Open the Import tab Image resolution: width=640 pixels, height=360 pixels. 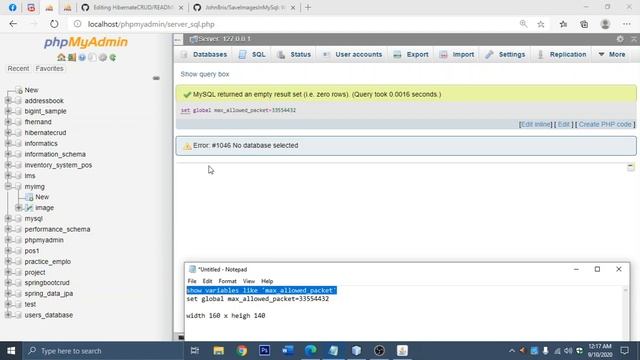pyautogui.click(x=457, y=54)
